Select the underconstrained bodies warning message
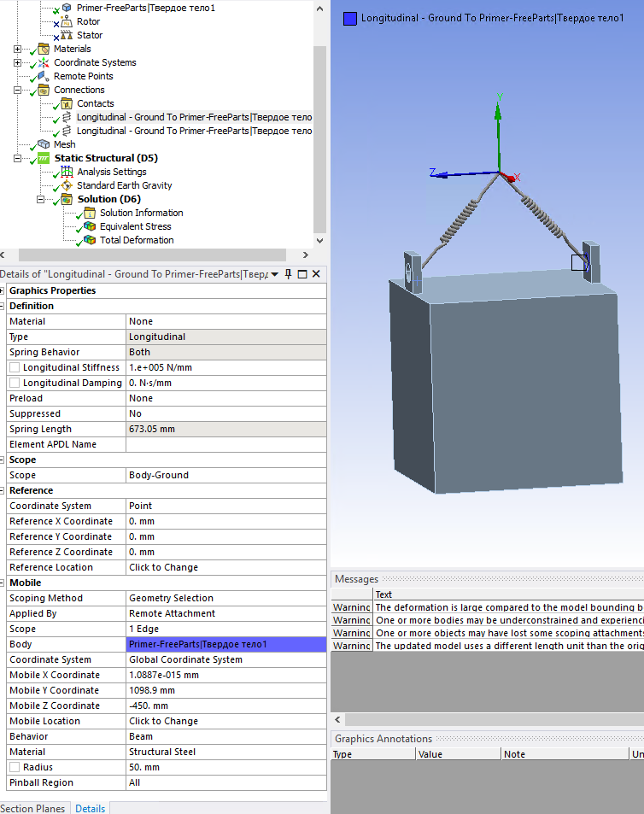Image resolution: width=644 pixels, height=814 pixels. (488, 620)
